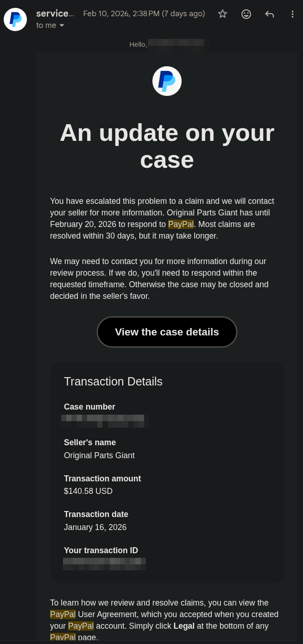The width and height of the screenshot is (303, 644).
Task: Click the bold "Legal" word
Action: point(184,626)
